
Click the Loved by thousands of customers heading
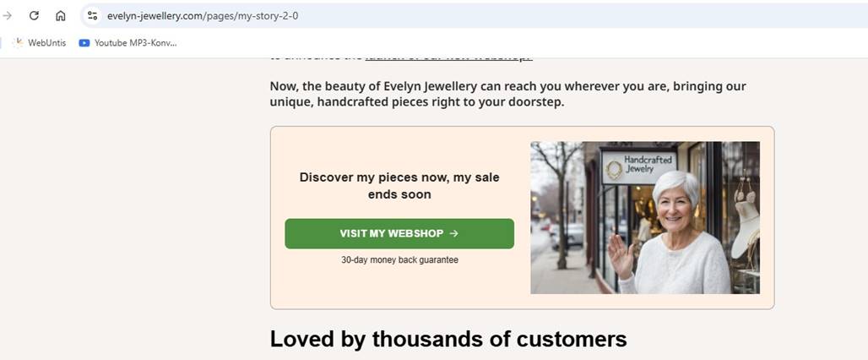pyautogui.click(x=448, y=339)
